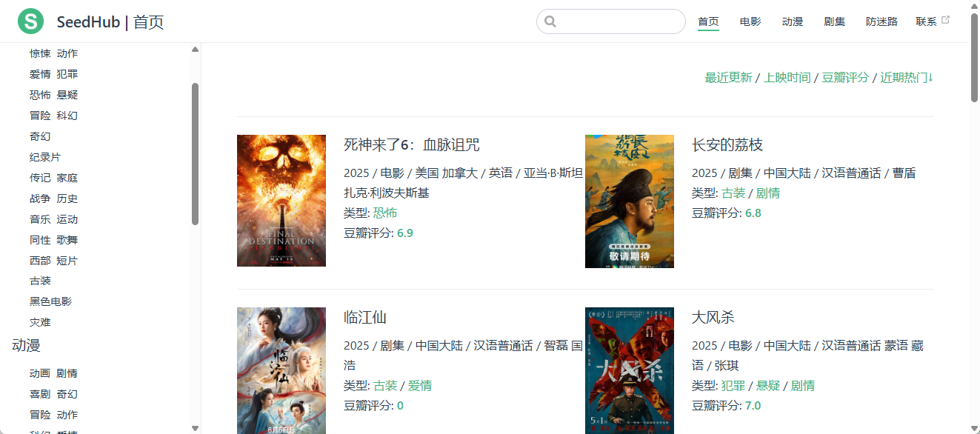Sort list by 豆瓣评分
The height and width of the screenshot is (434, 980).
845,78
